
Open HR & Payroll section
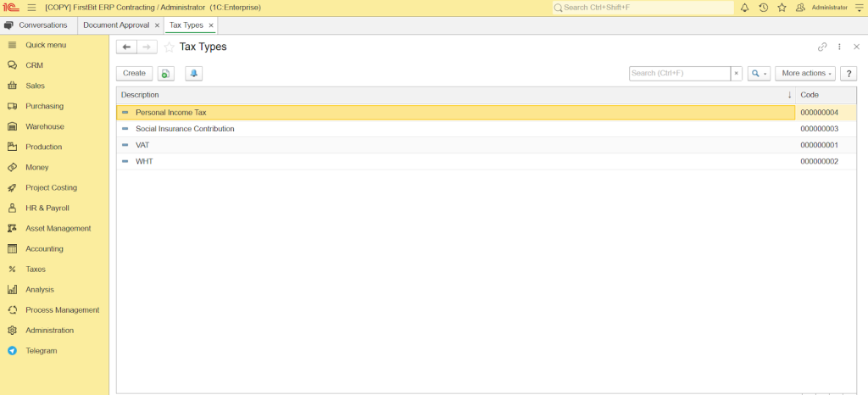coord(47,208)
